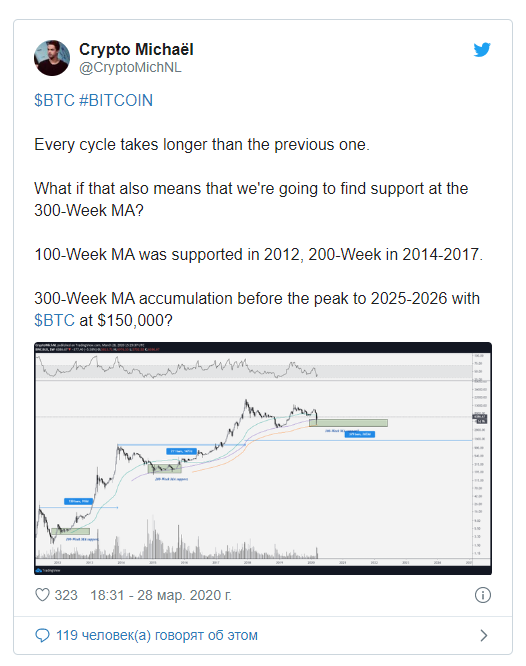
Task: Follow the $BTC cashtag before "at $150,000"
Action: [x=54, y=320]
